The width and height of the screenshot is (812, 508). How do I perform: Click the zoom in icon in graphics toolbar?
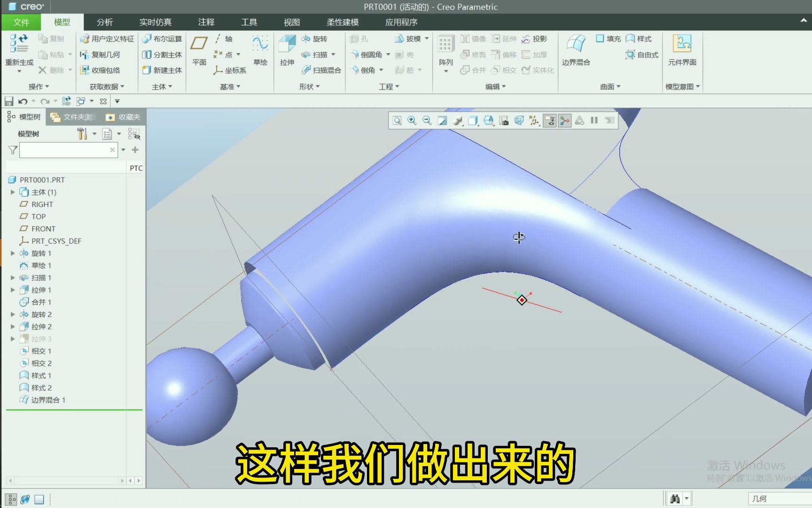412,121
